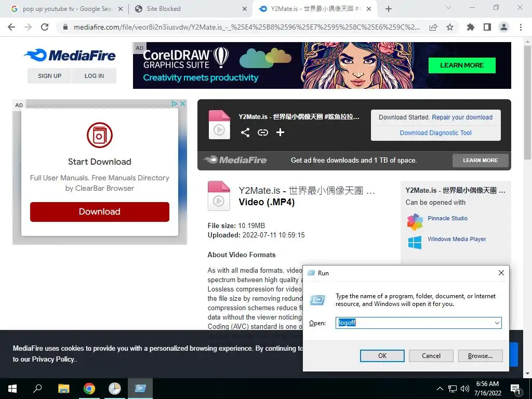Click the Run app taskbar icon
Viewport: 532px width, 399px height.
tap(140, 389)
